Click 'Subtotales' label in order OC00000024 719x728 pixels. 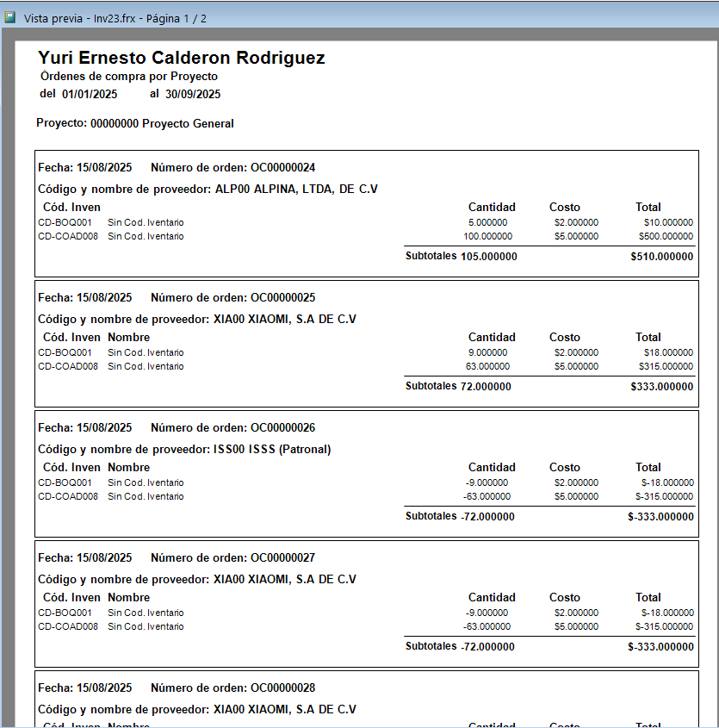[x=431, y=256]
